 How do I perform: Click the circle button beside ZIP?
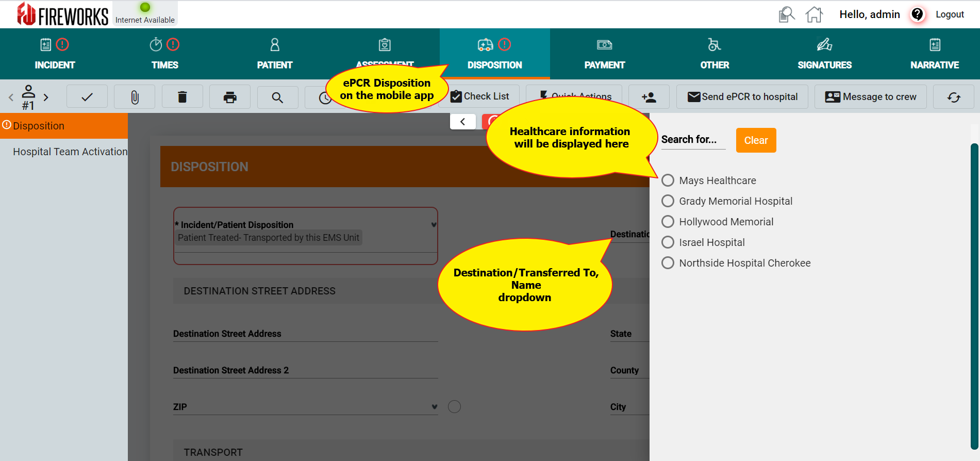pos(454,407)
